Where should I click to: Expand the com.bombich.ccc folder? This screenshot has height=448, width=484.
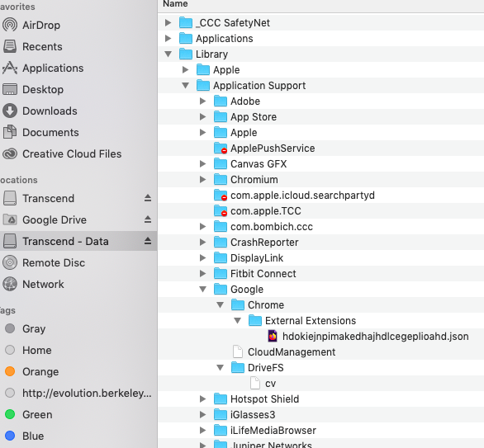[203, 227]
